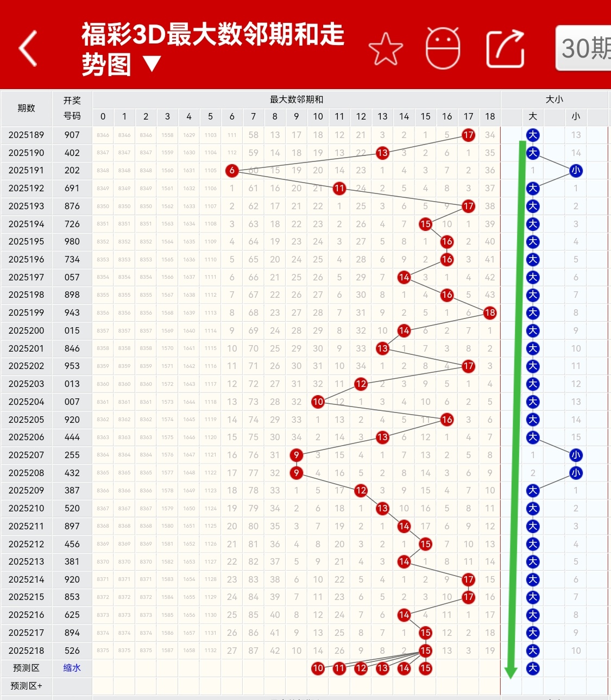The image size is (611, 700).
Task: Click the 缩水 link in prediction row
Action: tap(72, 668)
